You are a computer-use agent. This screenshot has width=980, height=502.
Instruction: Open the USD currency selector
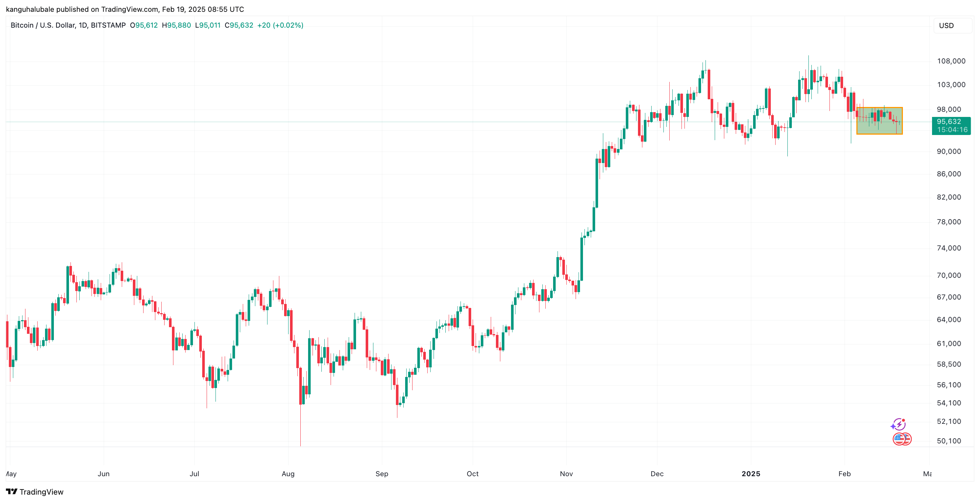pyautogui.click(x=946, y=25)
